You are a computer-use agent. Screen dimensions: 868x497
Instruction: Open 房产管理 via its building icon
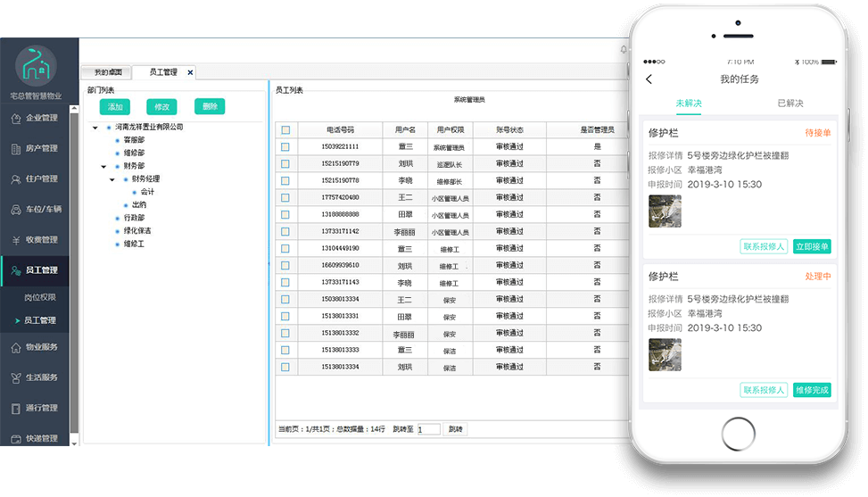click(15, 148)
